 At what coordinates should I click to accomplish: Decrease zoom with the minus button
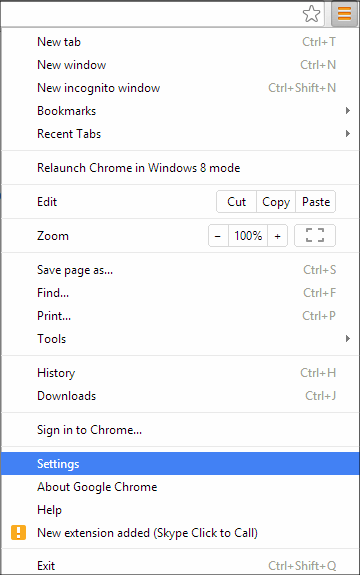coord(218,235)
